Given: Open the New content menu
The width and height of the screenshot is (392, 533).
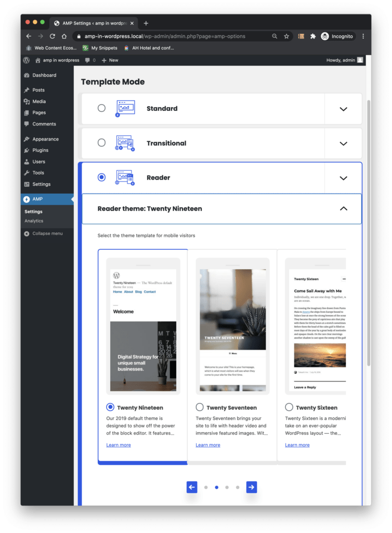Looking at the screenshot, I should pos(110,60).
